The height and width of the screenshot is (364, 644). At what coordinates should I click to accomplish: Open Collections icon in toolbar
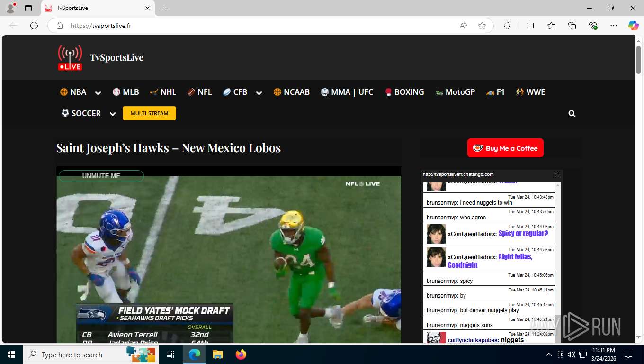(572, 26)
